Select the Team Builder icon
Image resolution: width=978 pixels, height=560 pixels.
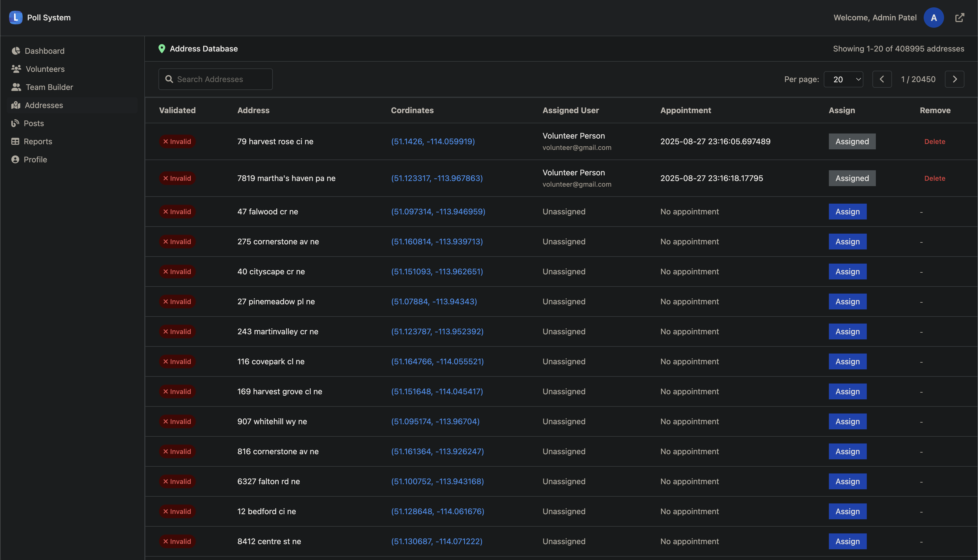click(16, 87)
